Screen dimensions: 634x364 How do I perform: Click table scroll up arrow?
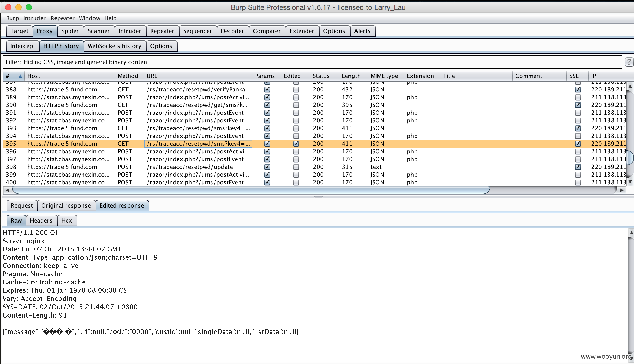(630, 86)
